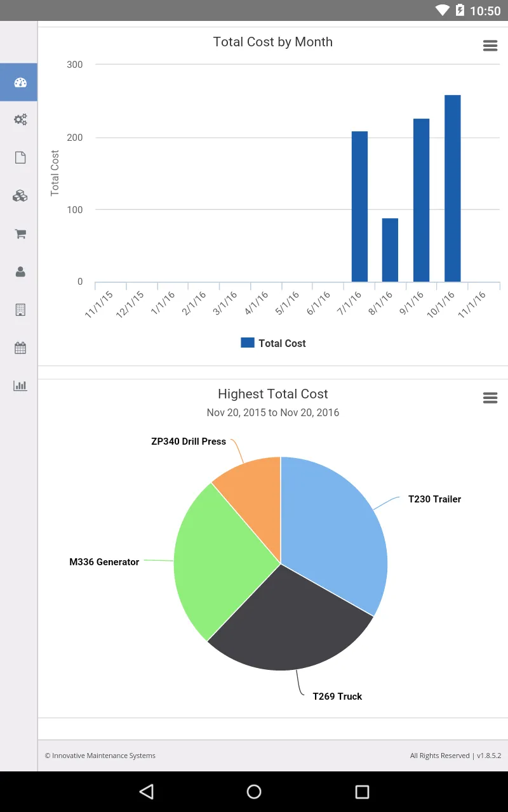Click the orange ZP340 Drill Press slice
508x812 pixels.
tap(254, 488)
